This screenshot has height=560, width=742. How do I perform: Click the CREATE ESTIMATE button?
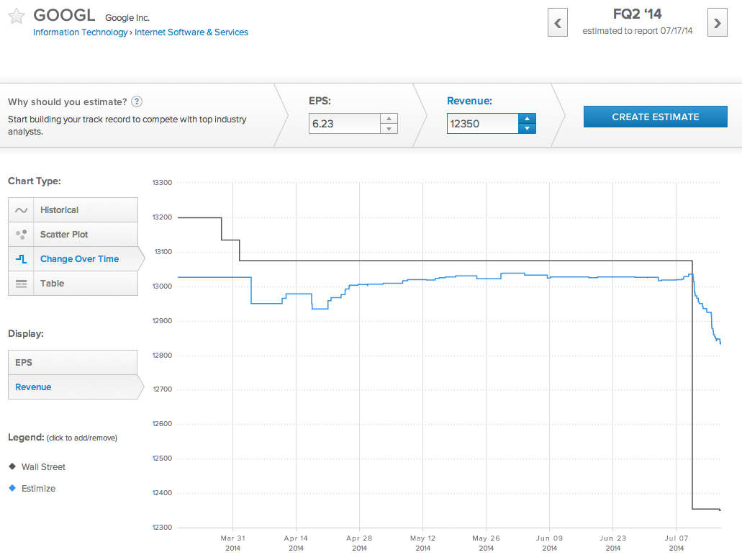coord(656,117)
